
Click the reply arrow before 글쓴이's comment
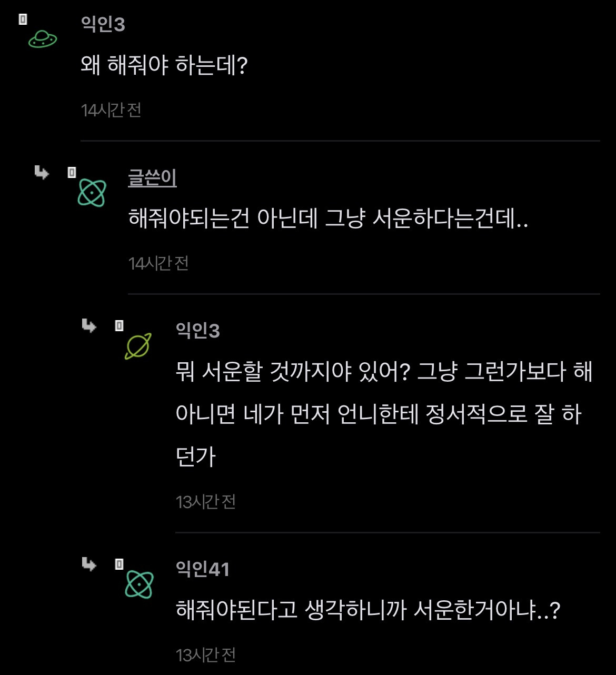pos(42,172)
